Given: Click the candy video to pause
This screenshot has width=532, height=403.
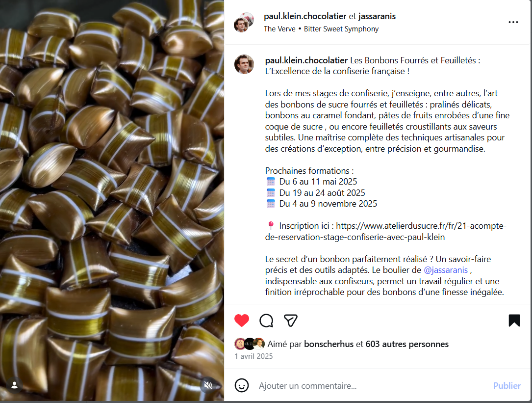Looking at the screenshot, I should [x=112, y=200].
